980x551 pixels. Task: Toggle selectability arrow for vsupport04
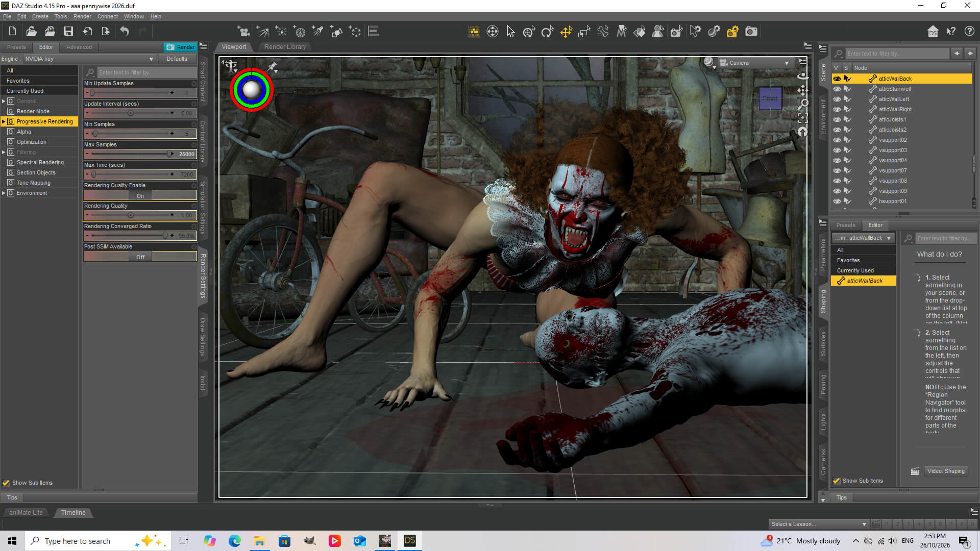[847, 160]
